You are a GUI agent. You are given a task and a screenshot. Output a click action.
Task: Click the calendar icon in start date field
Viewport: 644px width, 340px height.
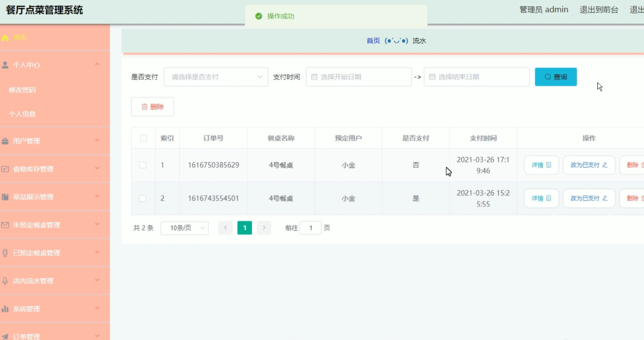[x=314, y=77]
